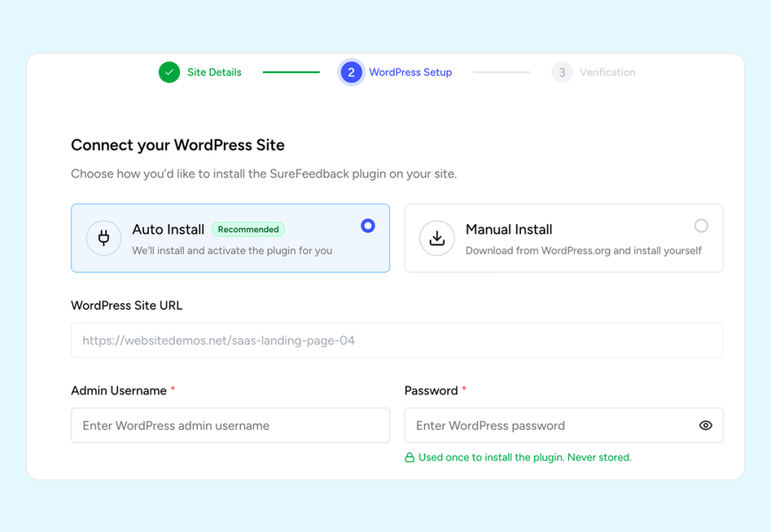Choose the Auto Install option card

click(230, 238)
